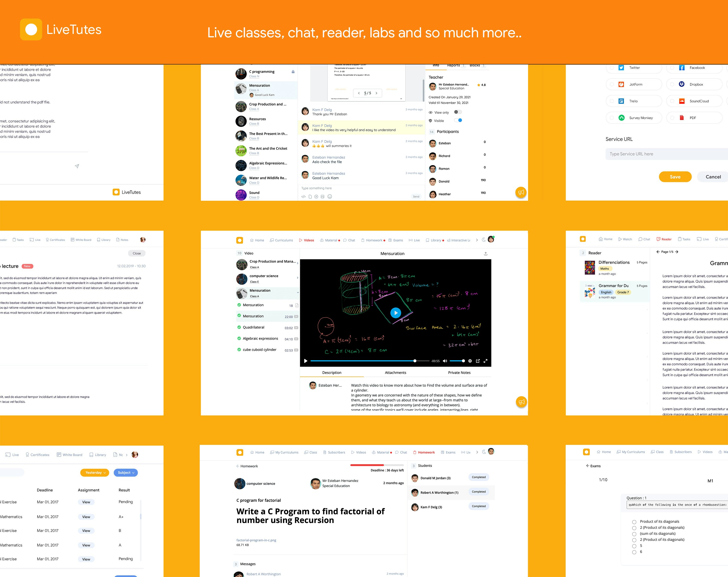Open the Subject filter dropdown
This screenshot has height=577, width=728.
coord(126,473)
